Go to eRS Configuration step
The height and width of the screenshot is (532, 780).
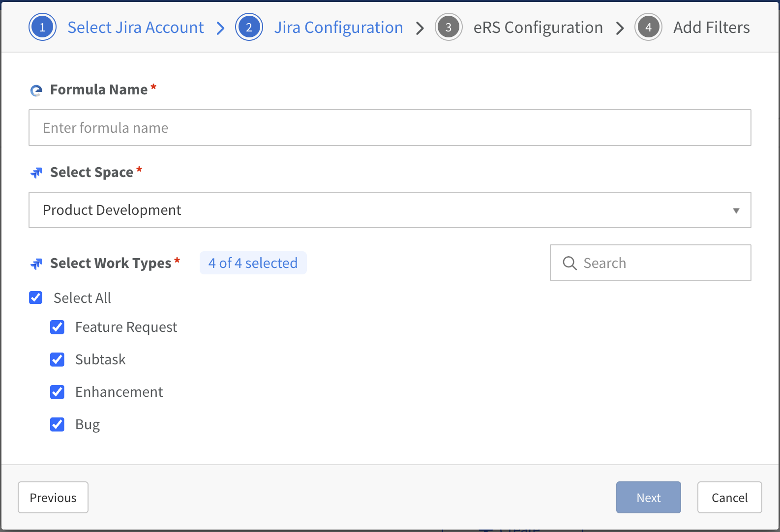[x=538, y=28]
